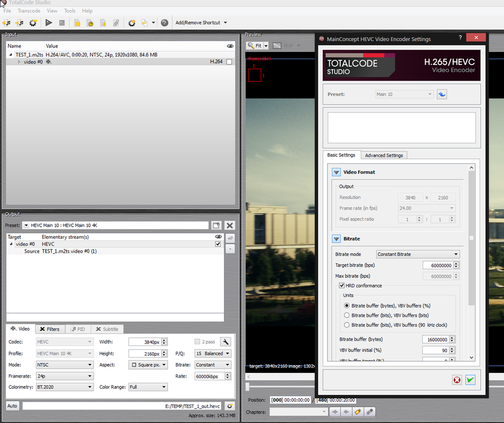Disable HRD conformance checkbox
This screenshot has width=504, height=423.
tap(342, 286)
